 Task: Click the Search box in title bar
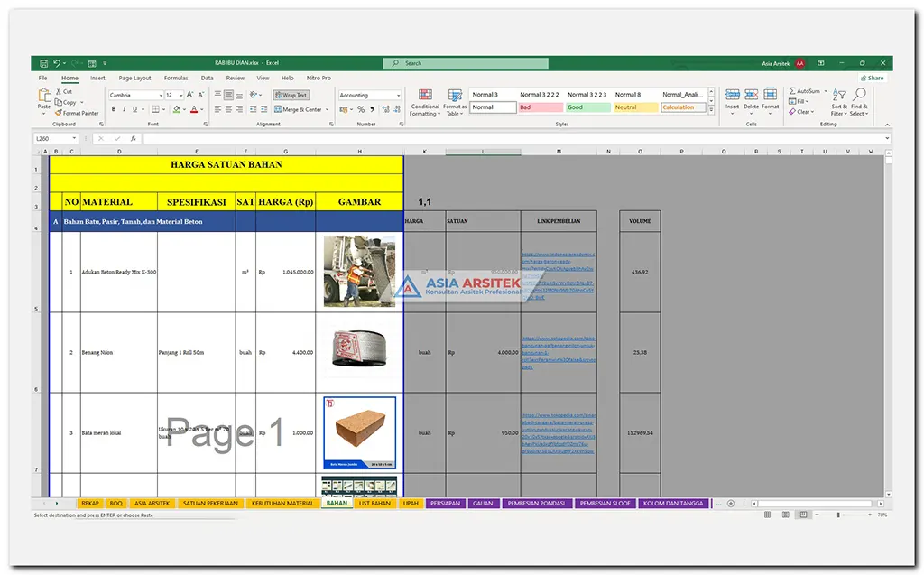click(466, 63)
